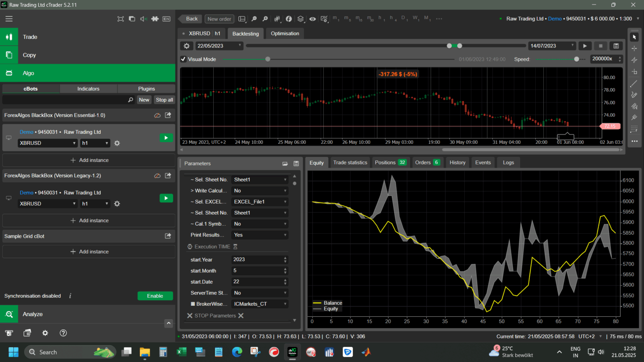Click the Stop all button

coord(164,100)
